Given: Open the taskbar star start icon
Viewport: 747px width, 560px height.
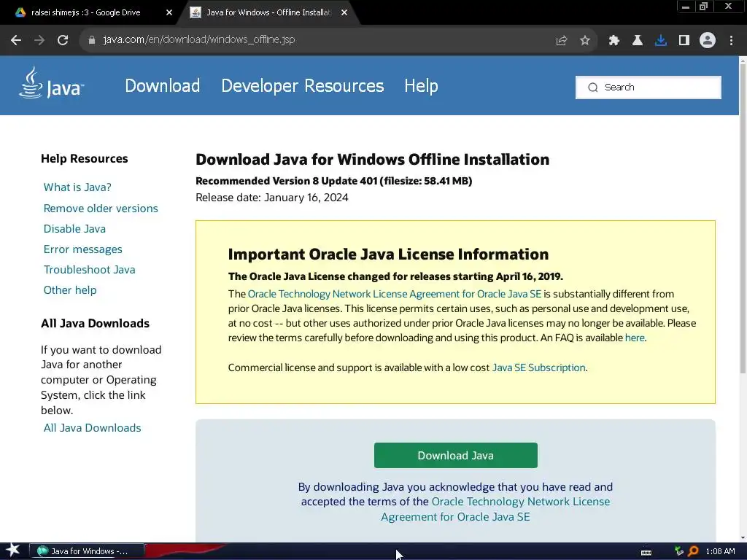Looking at the screenshot, I should coord(12,551).
